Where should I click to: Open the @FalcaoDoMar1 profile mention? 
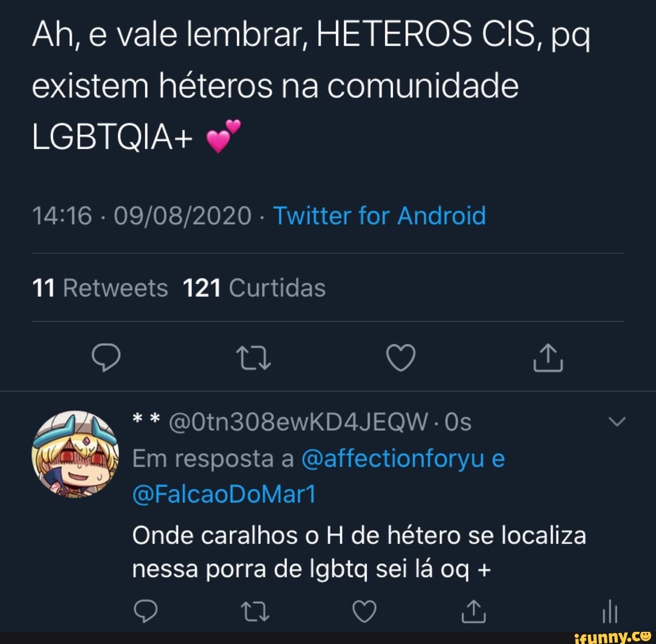click(x=224, y=494)
